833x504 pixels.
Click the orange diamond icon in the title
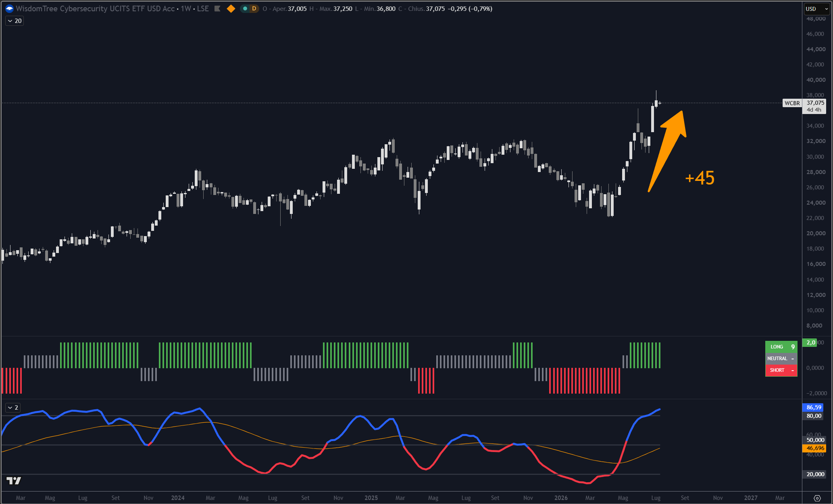pyautogui.click(x=231, y=8)
